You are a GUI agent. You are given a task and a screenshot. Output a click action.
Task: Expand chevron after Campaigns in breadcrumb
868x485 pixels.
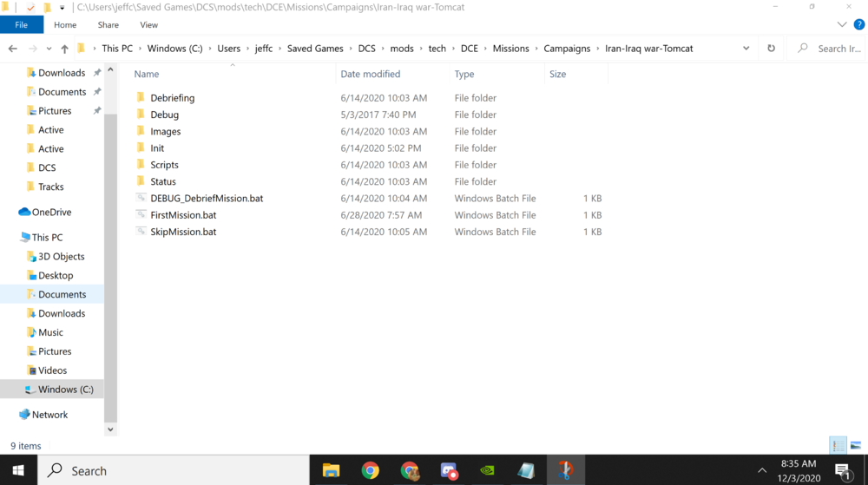tap(598, 49)
